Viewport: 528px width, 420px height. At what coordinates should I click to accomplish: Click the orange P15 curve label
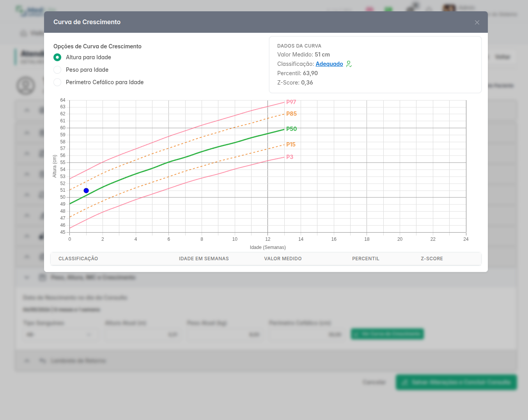pyautogui.click(x=291, y=145)
